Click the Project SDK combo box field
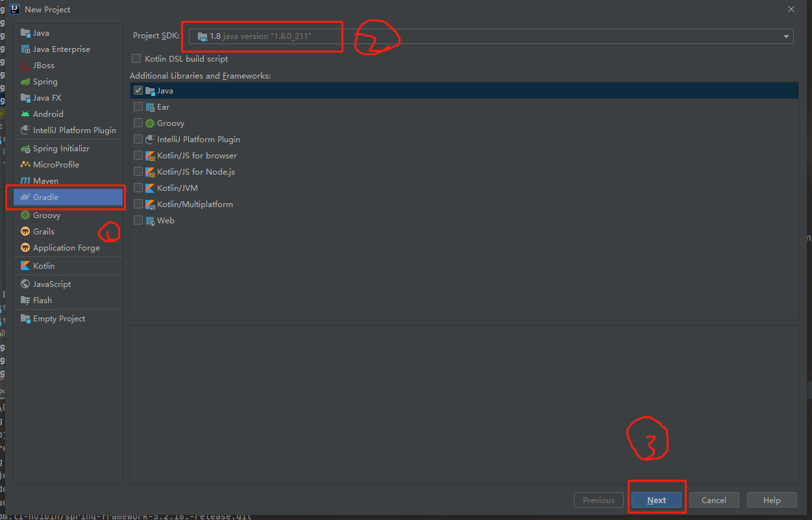This screenshot has width=812, height=520. point(487,37)
